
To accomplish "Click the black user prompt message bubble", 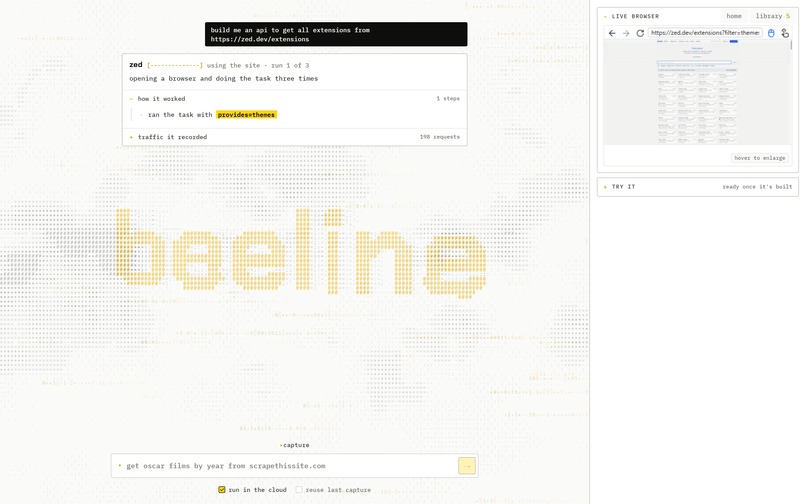I will pos(336,34).
